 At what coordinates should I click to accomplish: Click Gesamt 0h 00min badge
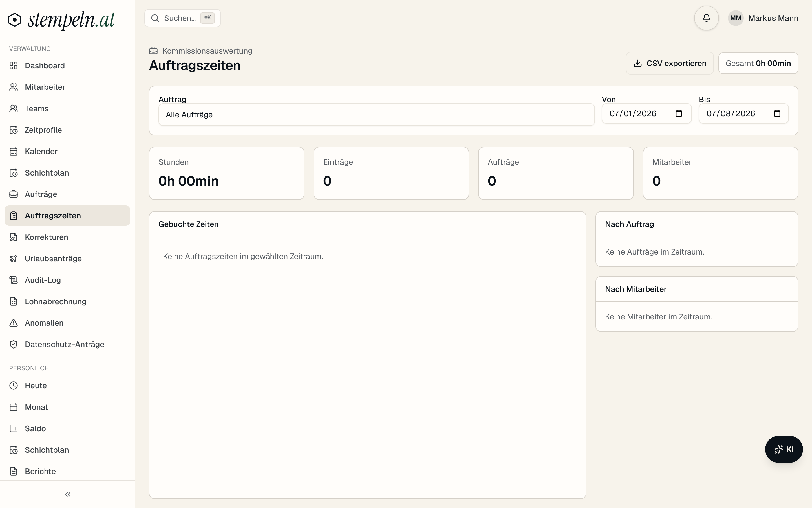[758, 63]
